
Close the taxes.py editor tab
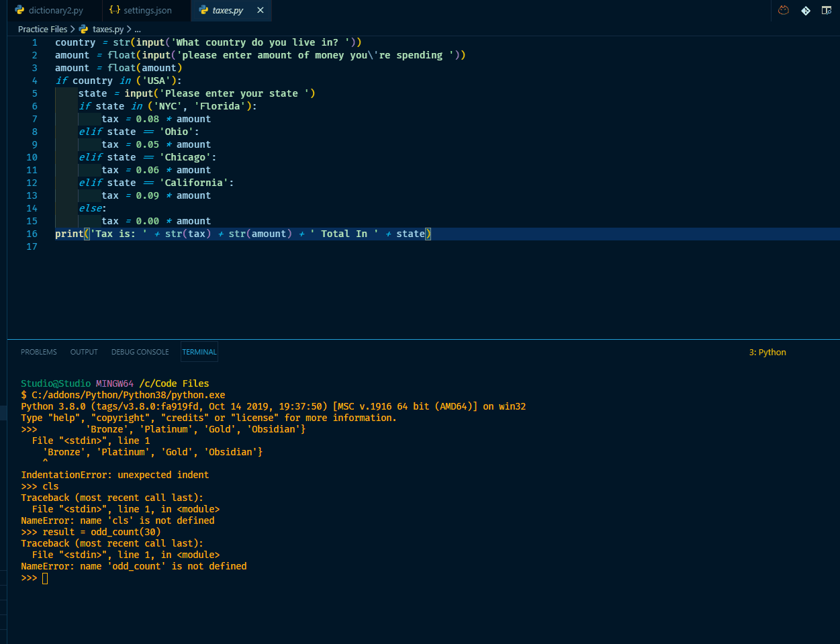click(x=260, y=10)
